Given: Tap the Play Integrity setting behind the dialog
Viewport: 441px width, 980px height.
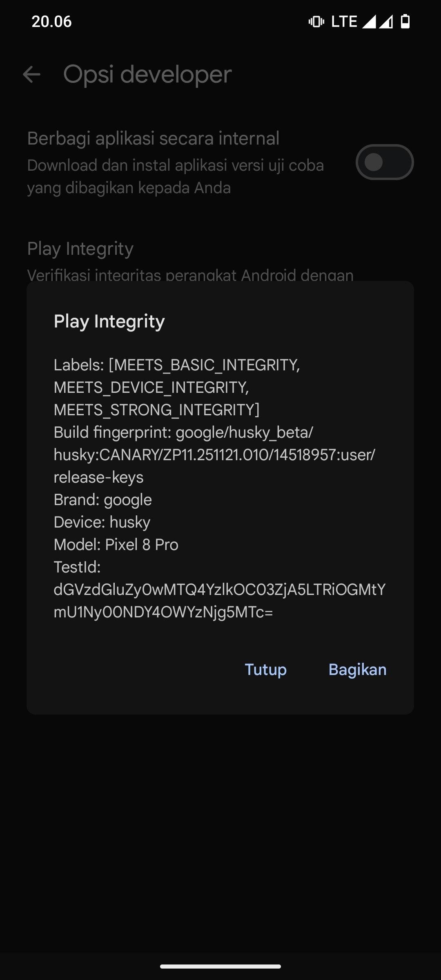Looking at the screenshot, I should (80, 249).
